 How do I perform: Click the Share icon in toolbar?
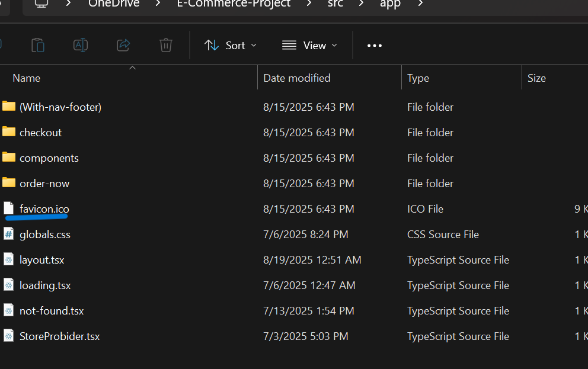pyautogui.click(x=123, y=45)
